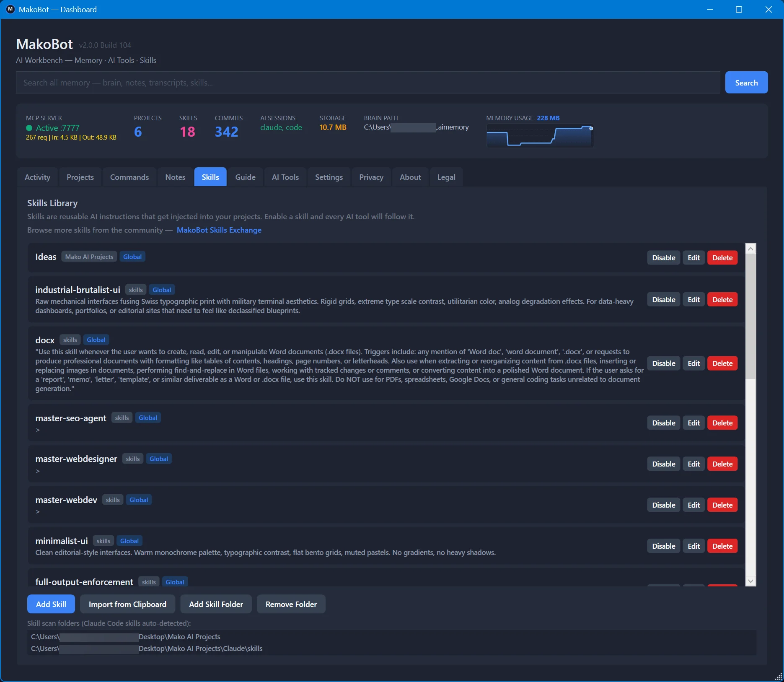Click the Commits count 342
The height and width of the screenshot is (682, 784).
(x=226, y=132)
